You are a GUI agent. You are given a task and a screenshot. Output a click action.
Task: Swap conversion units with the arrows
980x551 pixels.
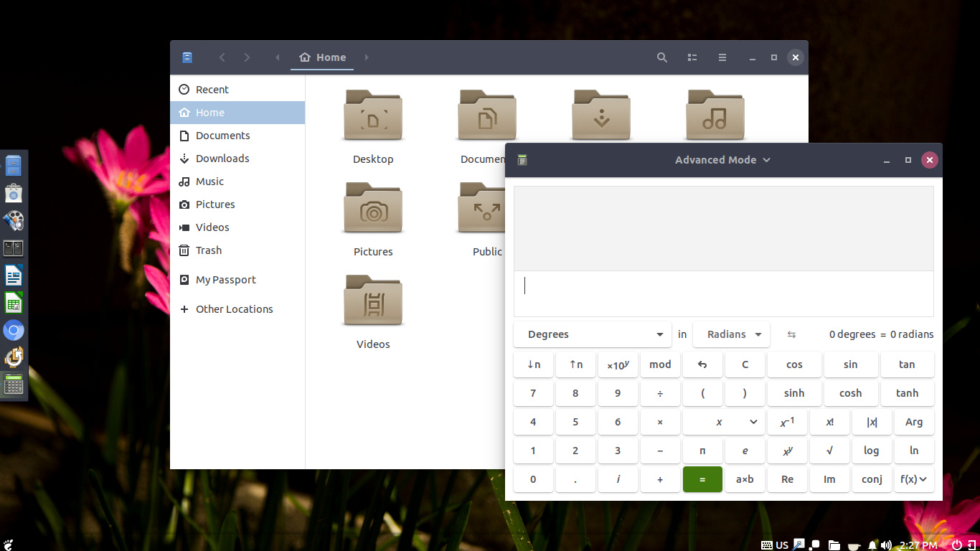[x=791, y=334]
